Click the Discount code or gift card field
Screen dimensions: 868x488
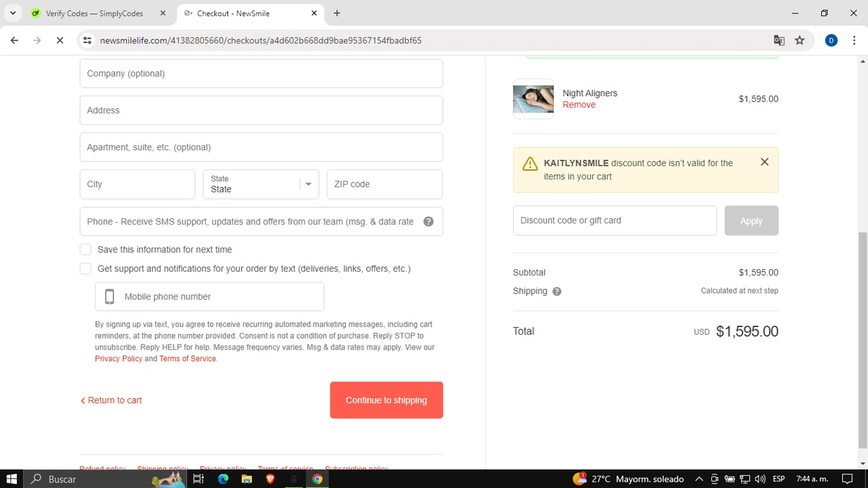615,221
